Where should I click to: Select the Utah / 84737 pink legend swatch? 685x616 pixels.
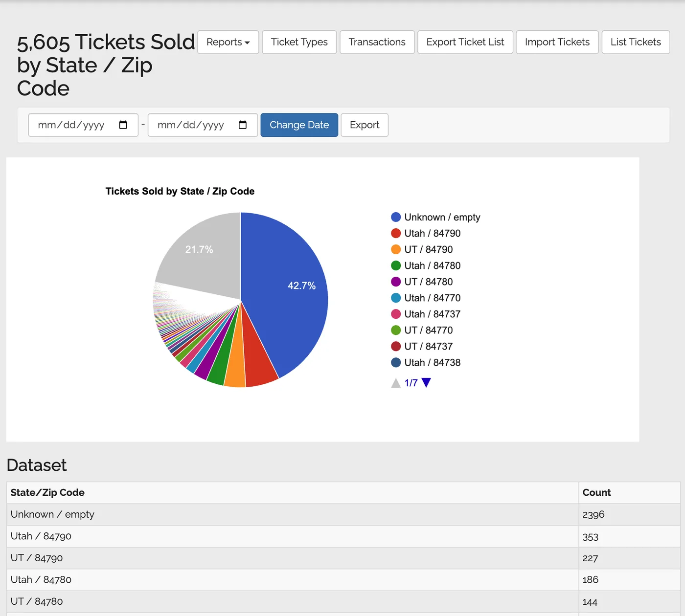click(x=396, y=314)
